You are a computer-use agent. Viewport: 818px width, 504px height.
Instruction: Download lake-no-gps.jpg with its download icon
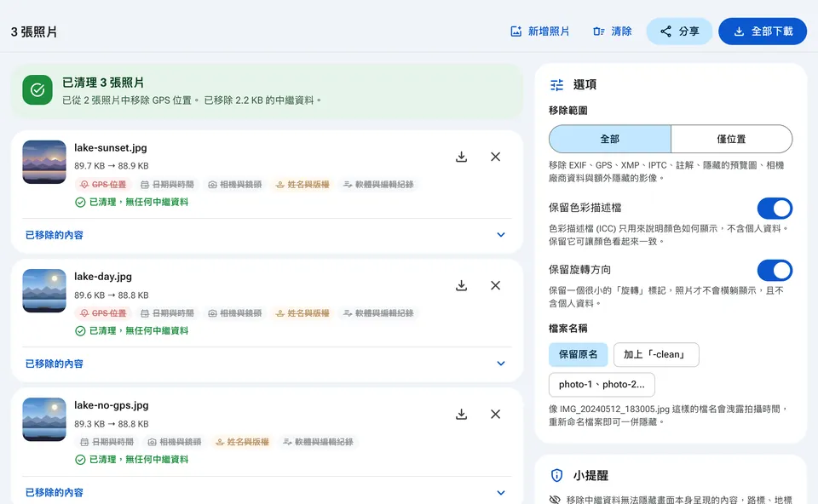(x=461, y=415)
